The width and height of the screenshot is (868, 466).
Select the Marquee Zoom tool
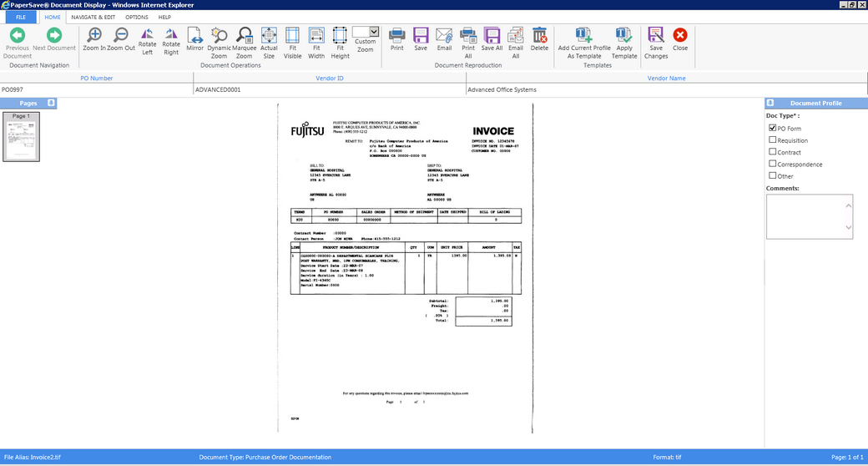point(244,35)
